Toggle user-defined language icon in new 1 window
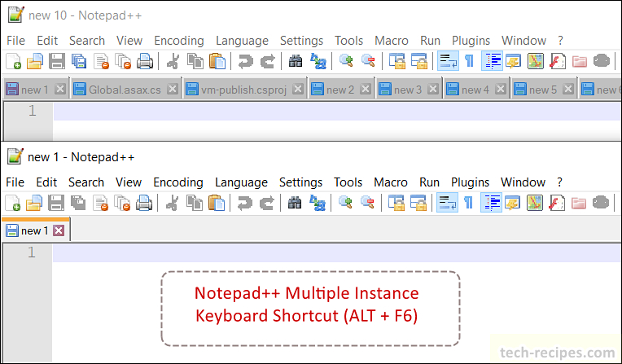Viewport: 622px width, 364px height. coord(513,203)
